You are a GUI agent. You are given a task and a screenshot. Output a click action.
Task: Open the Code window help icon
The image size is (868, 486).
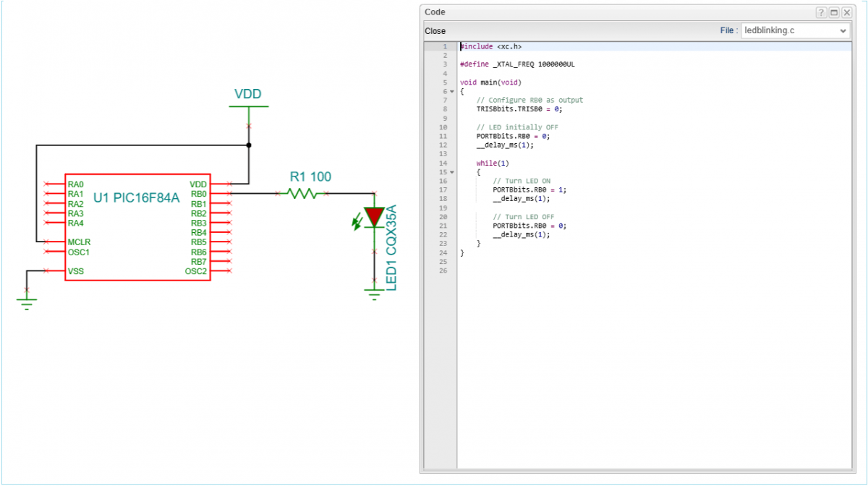[x=821, y=12]
